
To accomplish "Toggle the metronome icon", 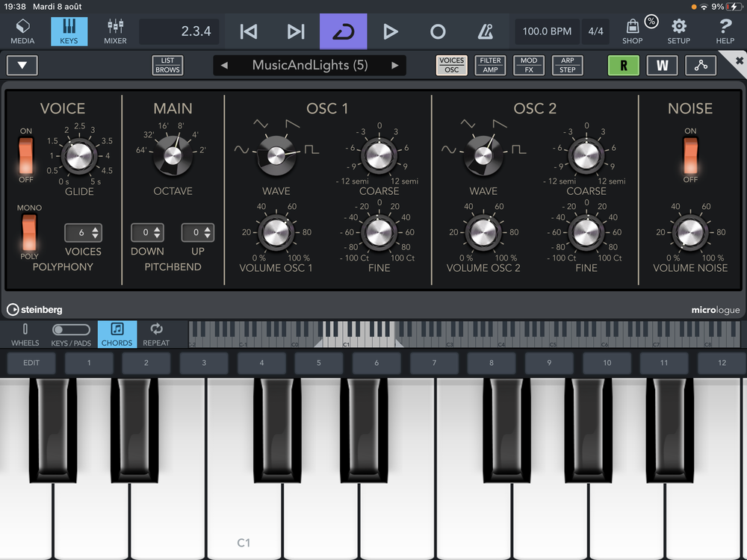I will (485, 31).
